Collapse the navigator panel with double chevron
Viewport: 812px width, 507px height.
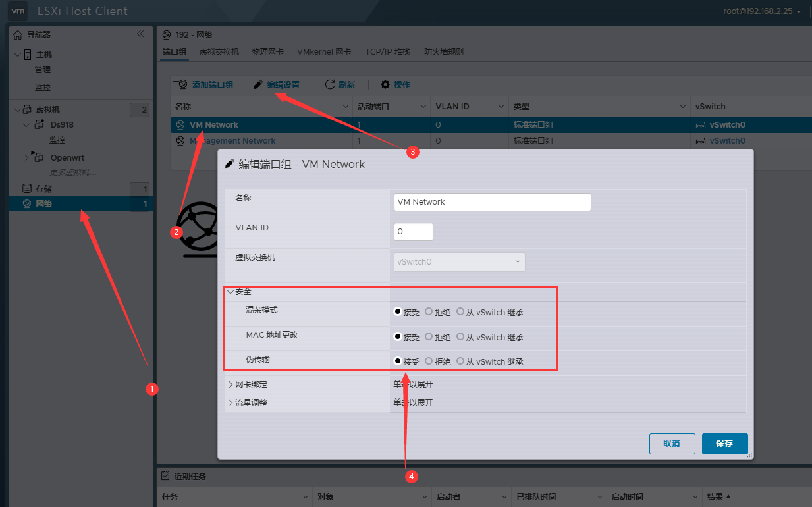(x=140, y=34)
